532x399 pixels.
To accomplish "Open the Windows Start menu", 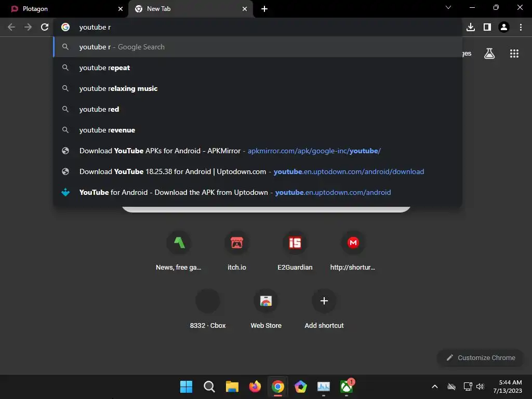I will [186, 387].
